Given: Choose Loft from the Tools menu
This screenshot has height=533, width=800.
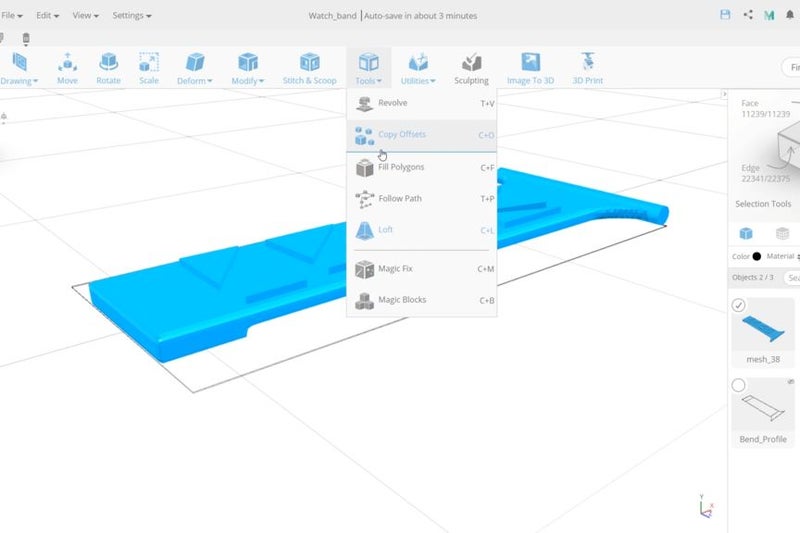Looking at the screenshot, I should coord(421,230).
